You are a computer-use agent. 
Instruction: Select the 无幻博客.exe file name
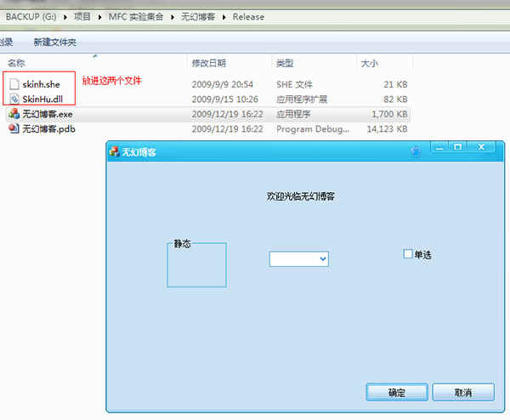tap(48, 114)
